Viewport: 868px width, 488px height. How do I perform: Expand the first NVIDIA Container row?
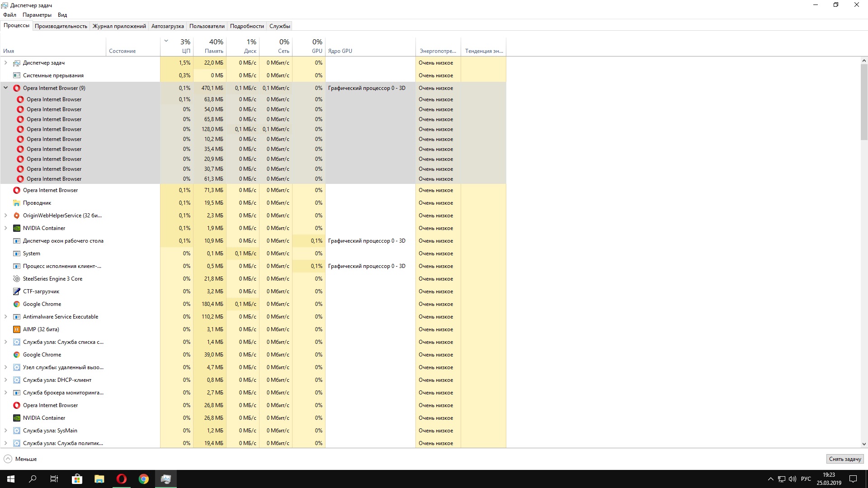(x=6, y=228)
